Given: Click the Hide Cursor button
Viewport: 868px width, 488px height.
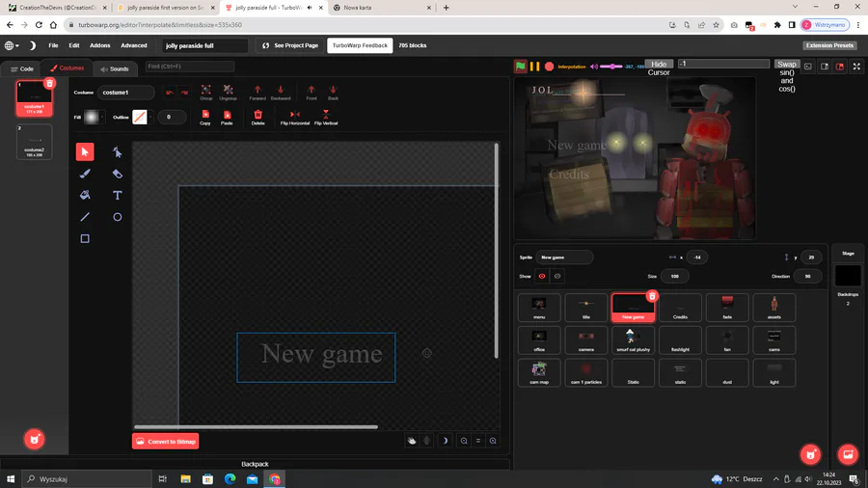Looking at the screenshot, I should point(659,65).
